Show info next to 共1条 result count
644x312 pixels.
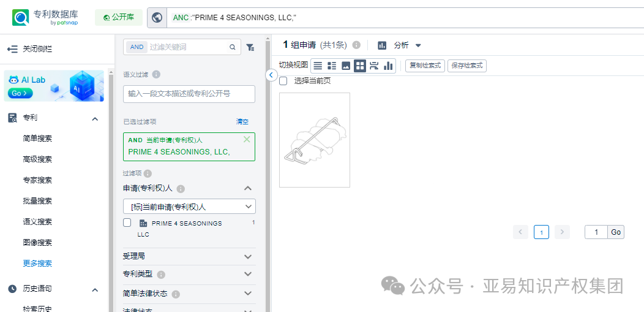click(x=356, y=45)
